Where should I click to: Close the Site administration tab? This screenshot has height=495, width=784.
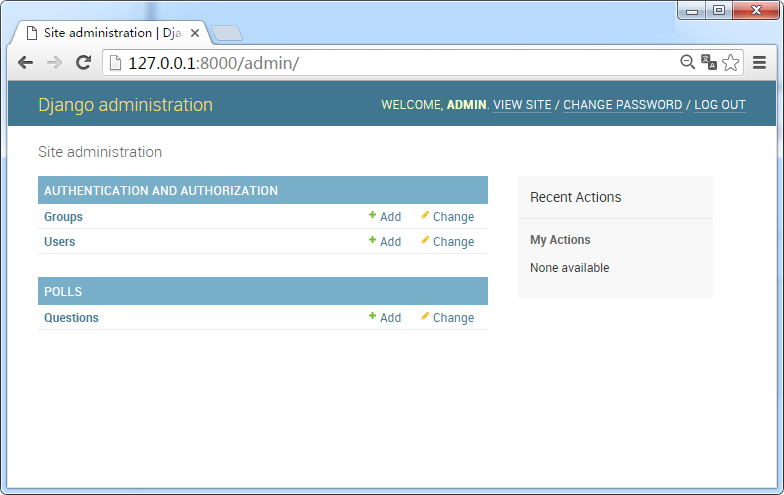[195, 33]
